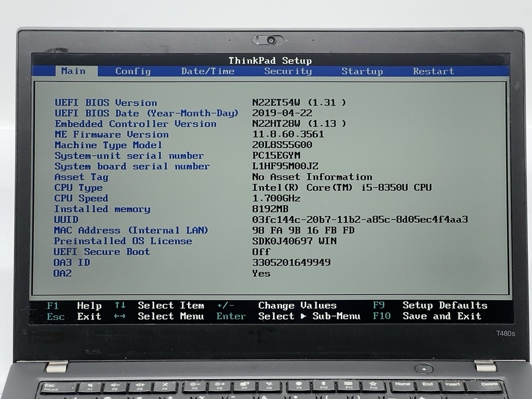The height and width of the screenshot is (399, 532).
Task: Click the 'CPU Type' label
Action: (78, 188)
